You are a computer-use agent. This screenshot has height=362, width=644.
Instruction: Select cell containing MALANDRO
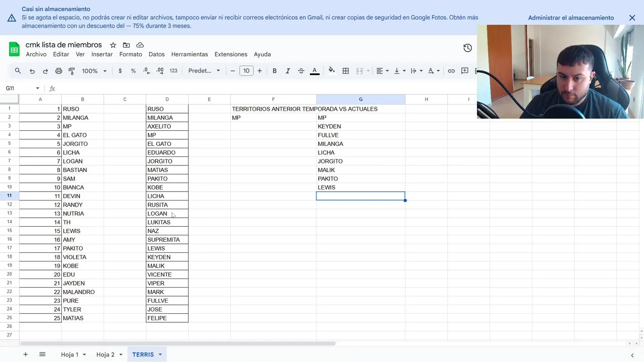point(83,292)
